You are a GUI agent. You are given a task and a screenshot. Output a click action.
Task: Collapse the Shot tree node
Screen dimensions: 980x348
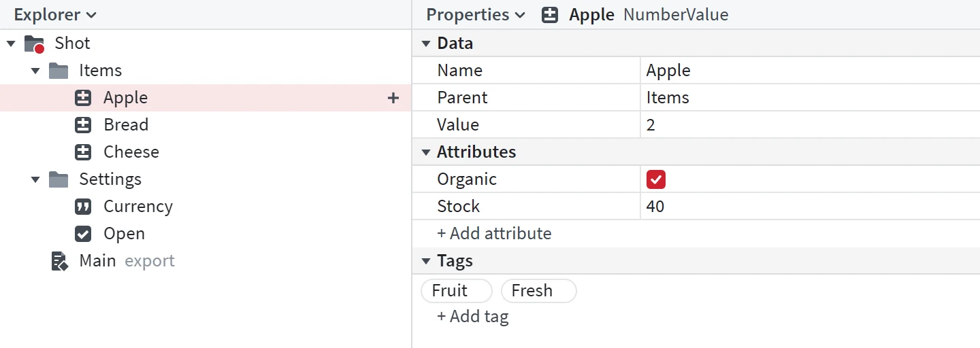pos(11,43)
